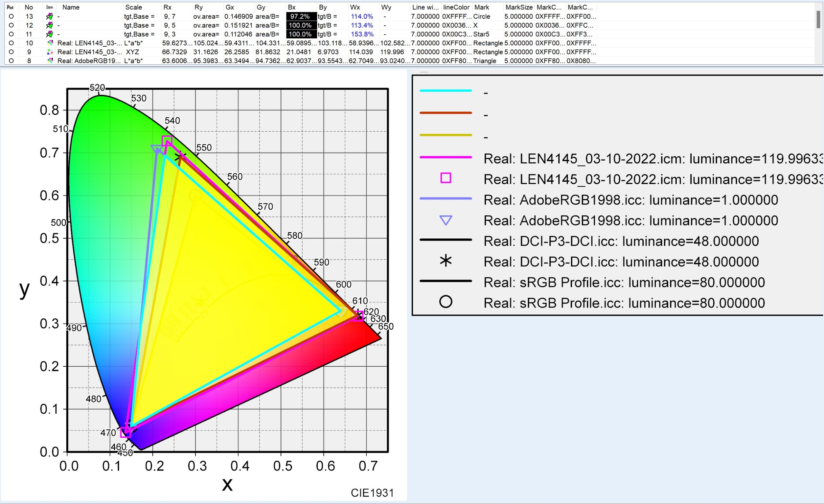Click the L*a*b* item icon in row 10
This screenshot has height=504, width=824.
click(x=50, y=43)
